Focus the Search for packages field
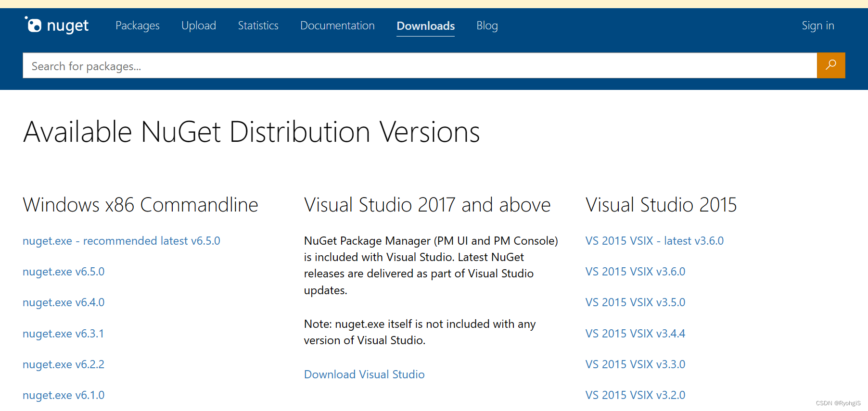 point(420,65)
